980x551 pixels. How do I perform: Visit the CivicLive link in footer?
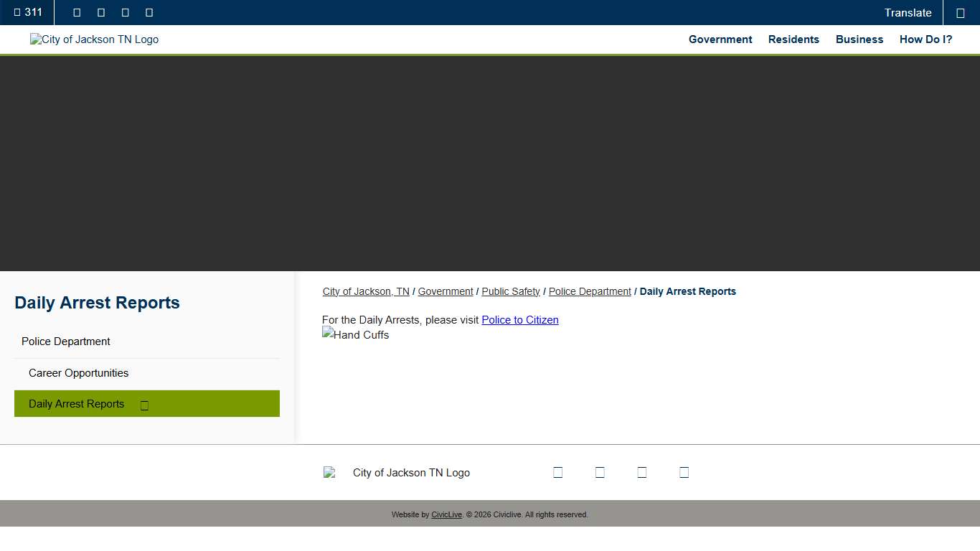tap(446, 514)
